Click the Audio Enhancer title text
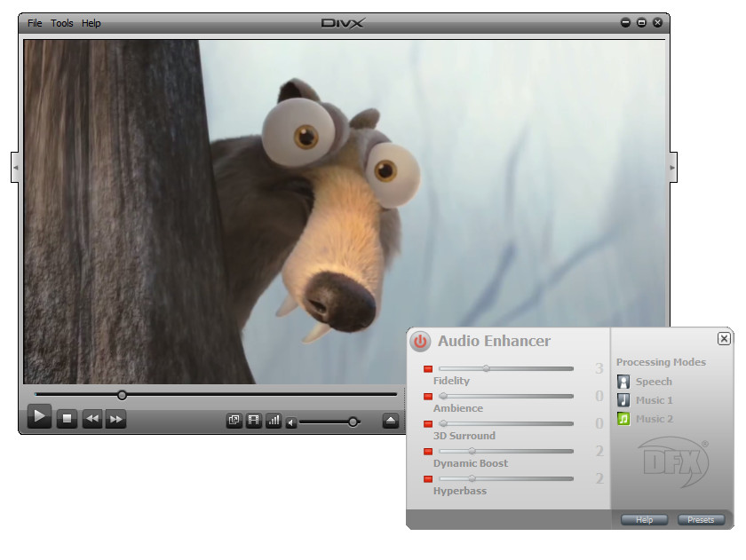746x560 pixels. [x=494, y=341]
